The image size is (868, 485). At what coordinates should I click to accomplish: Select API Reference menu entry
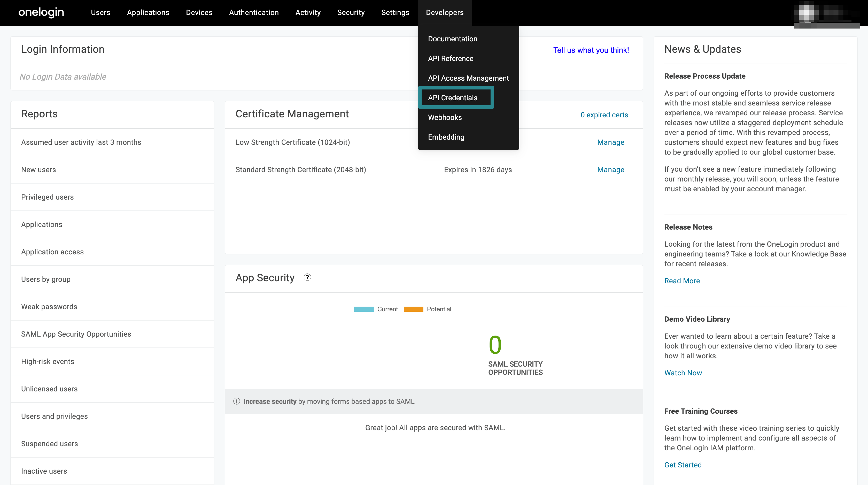pyautogui.click(x=451, y=58)
